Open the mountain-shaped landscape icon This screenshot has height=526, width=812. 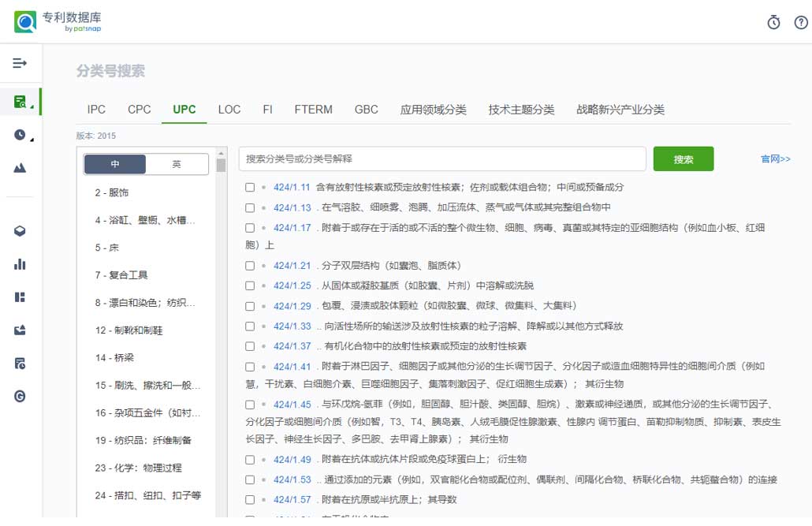click(x=20, y=167)
